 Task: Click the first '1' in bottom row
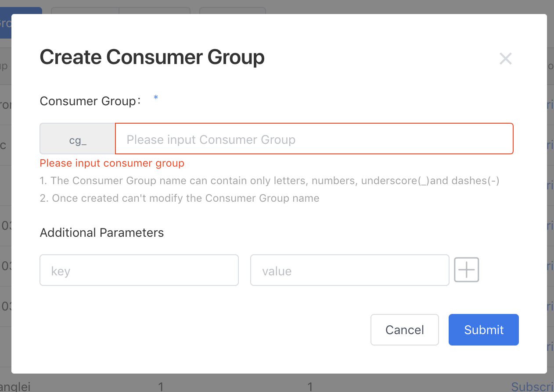coord(161,386)
